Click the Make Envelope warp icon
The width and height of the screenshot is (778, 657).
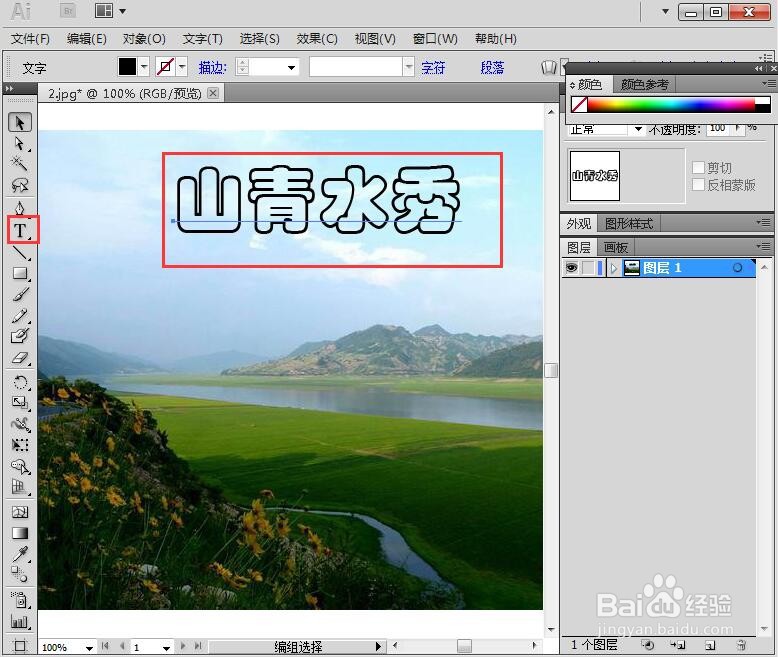coord(549,67)
